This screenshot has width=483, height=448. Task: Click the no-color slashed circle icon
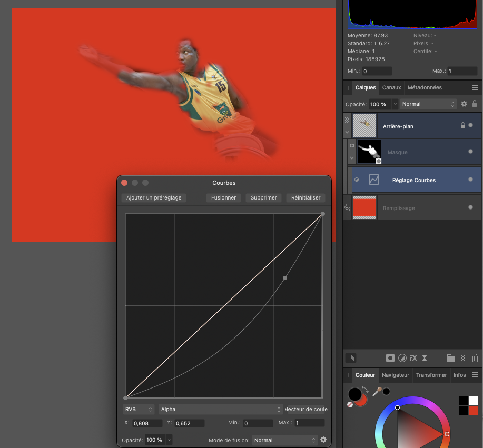350,405
